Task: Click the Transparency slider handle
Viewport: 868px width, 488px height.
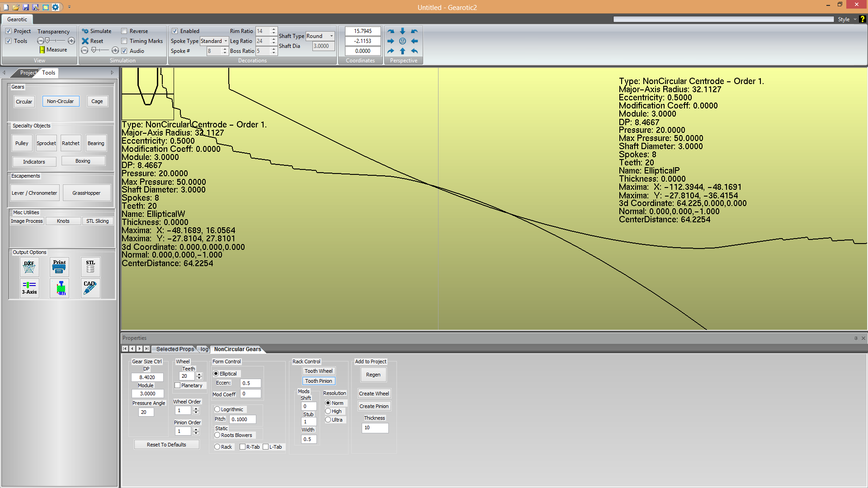Action: tap(47, 41)
